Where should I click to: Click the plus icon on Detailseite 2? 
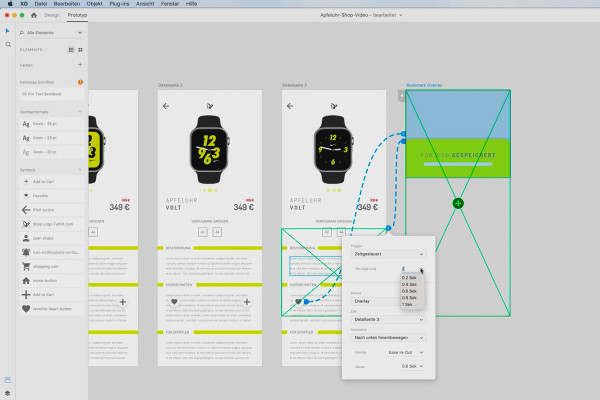(x=247, y=302)
